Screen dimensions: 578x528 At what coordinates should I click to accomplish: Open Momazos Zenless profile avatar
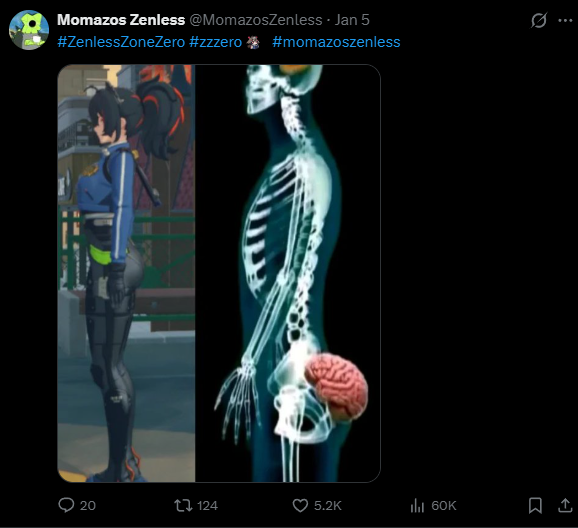coord(29,30)
